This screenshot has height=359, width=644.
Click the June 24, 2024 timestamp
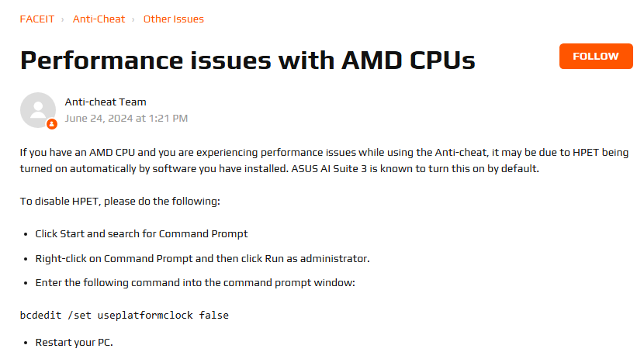pos(126,119)
